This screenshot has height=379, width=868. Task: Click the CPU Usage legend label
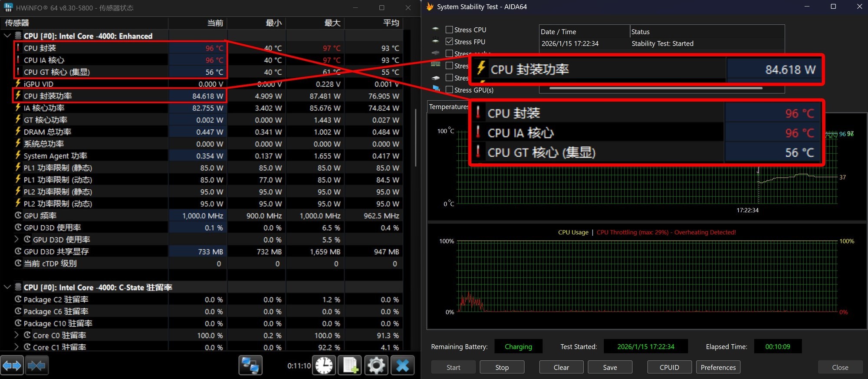click(573, 232)
